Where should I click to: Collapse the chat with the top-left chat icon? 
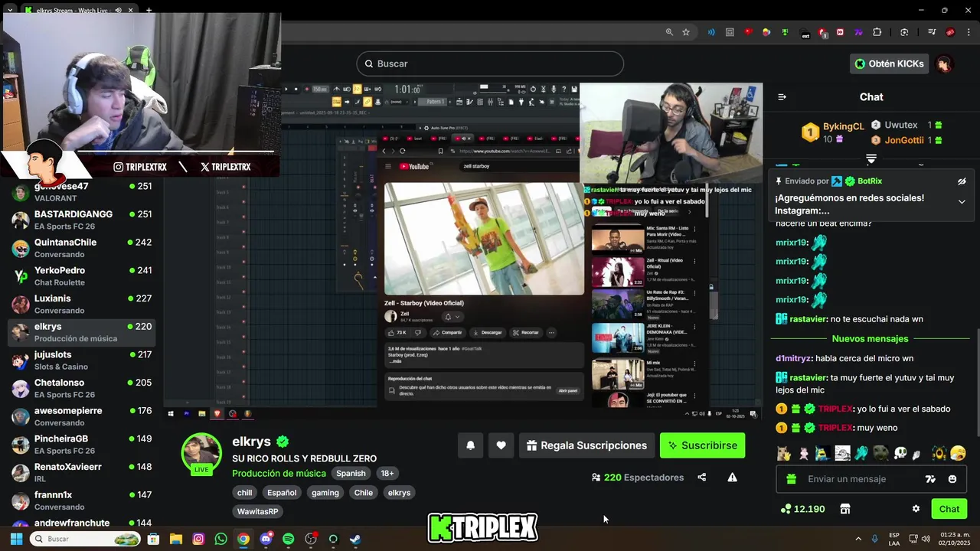click(782, 97)
